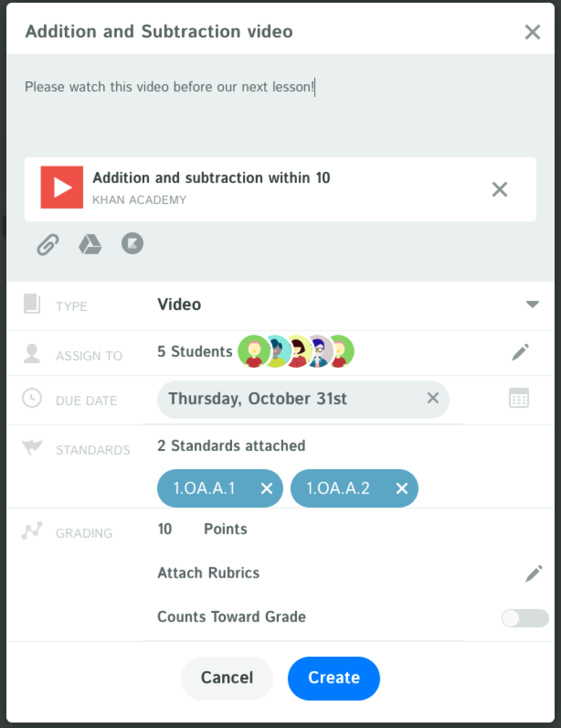
Task: Open the due date calendar picker
Action: pos(518,399)
